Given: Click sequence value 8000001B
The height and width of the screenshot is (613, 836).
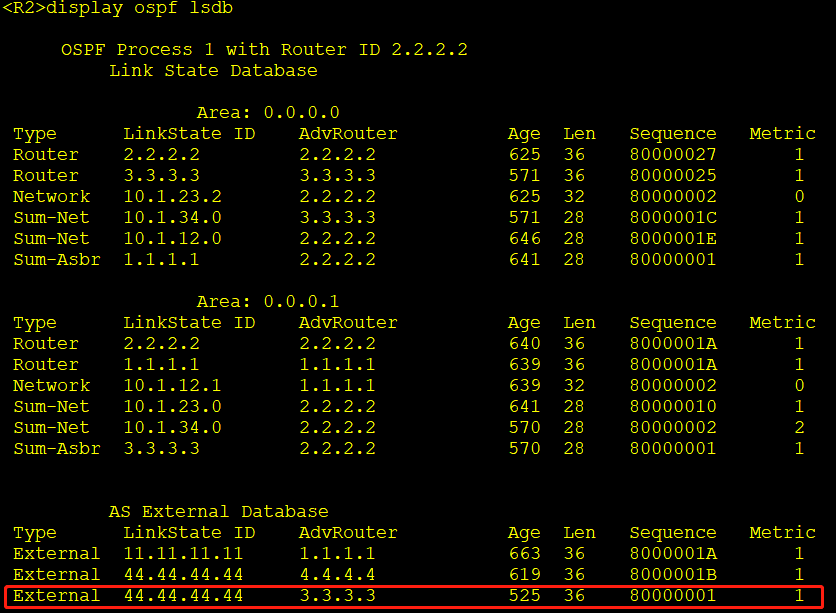Looking at the screenshot, I should (x=673, y=575).
